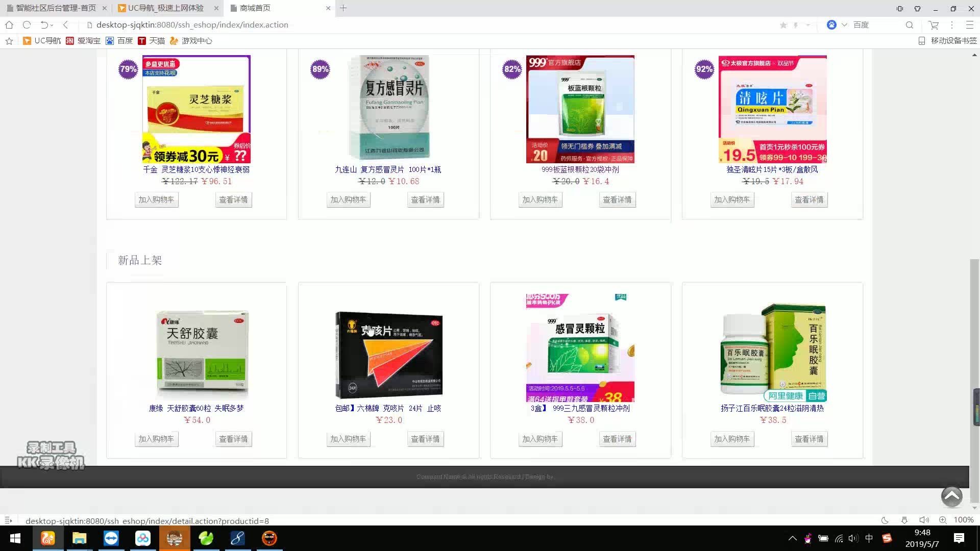Open 999板蓝根颗粒20袋冲剂 link
The width and height of the screenshot is (980, 551).
click(x=580, y=169)
